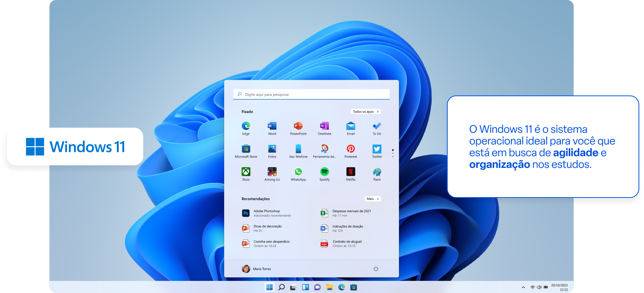Launch the Seu Telefone app

(298, 151)
